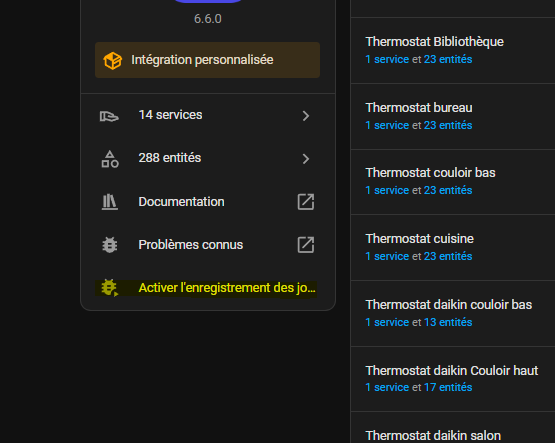Open the 14 services entry
Image resolution: width=555 pixels, height=443 pixels.
208,116
